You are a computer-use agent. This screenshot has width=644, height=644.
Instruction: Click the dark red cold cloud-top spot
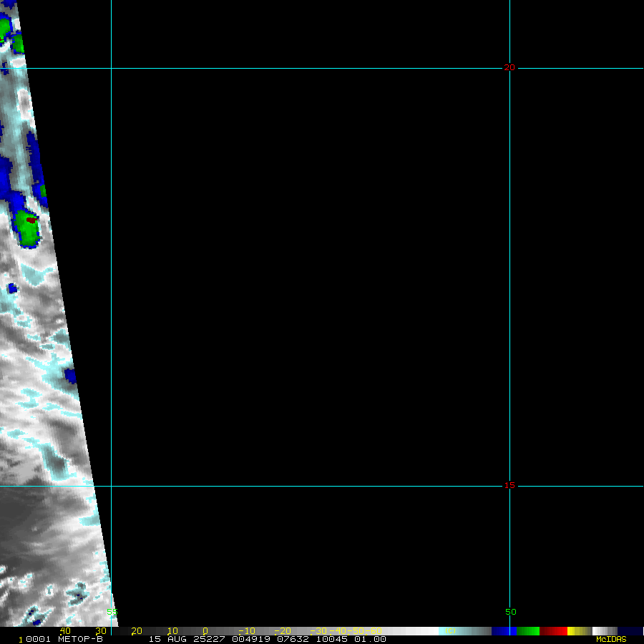pyautogui.click(x=31, y=220)
